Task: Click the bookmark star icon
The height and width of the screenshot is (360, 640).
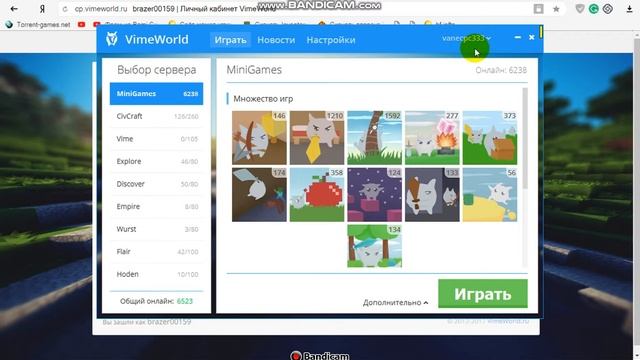Action: pos(556,9)
